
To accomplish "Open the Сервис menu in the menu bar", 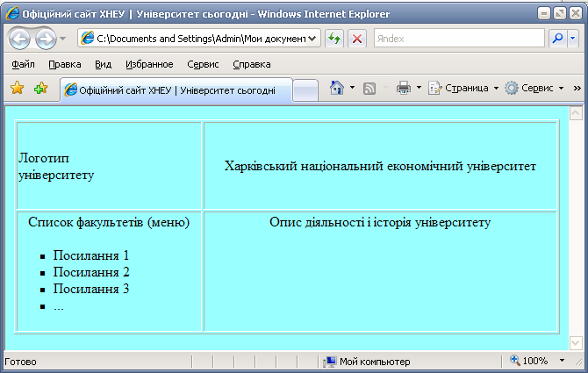I will pyautogui.click(x=203, y=64).
